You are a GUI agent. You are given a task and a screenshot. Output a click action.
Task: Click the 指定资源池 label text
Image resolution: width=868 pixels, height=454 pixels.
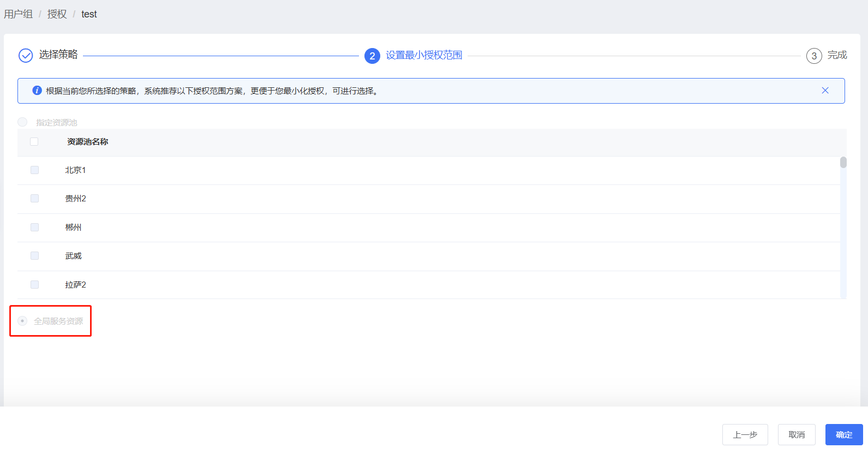click(x=57, y=123)
